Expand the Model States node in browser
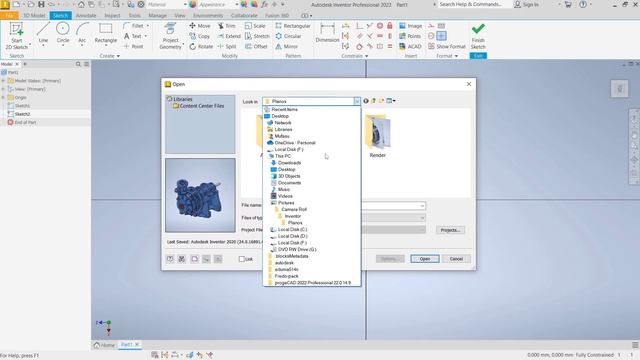The height and width of the screenshot is (360, 640). pos(3,81)
